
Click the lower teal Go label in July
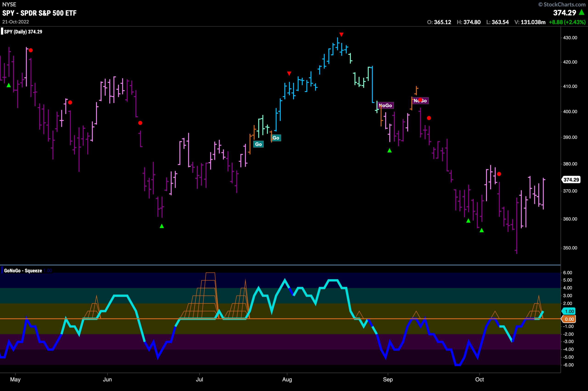pos(258,144)
